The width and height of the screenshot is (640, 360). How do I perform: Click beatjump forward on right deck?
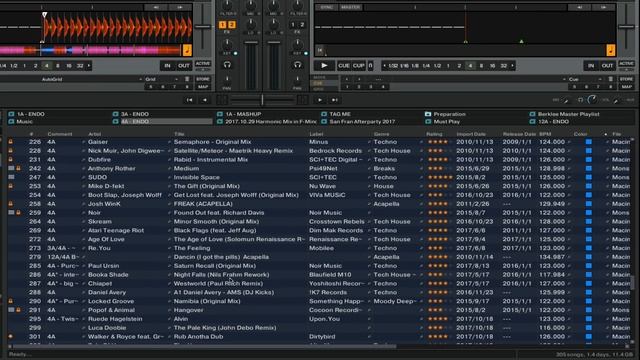pos(604,7)
